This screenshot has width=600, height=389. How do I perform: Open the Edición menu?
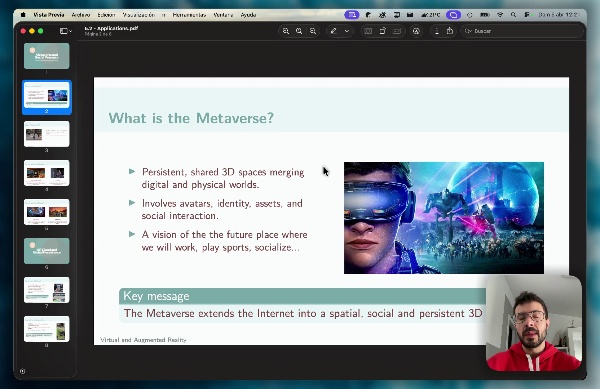click(x=106, y=15)
